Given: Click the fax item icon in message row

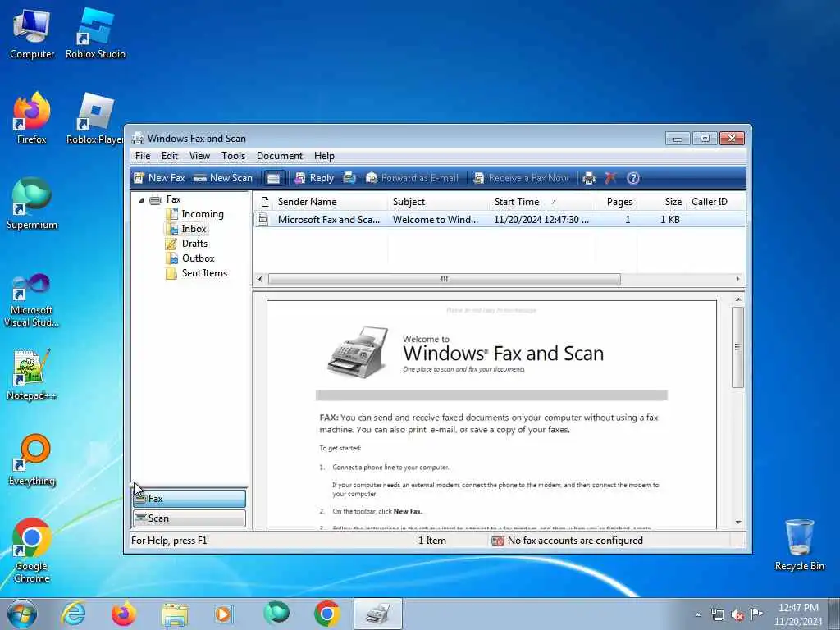Looking at the screenshot, I should pos(262,220).
